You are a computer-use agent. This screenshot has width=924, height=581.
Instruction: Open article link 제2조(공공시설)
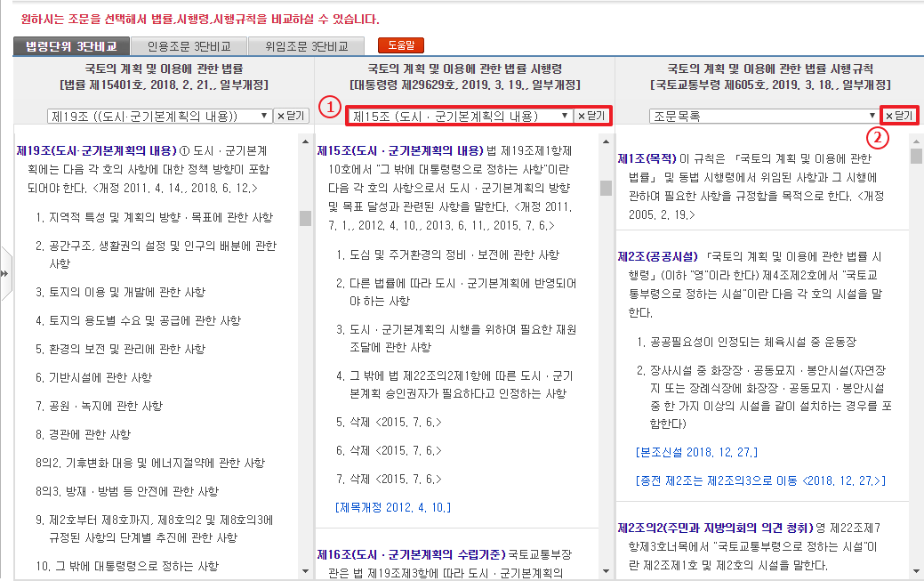coord(657,256)
